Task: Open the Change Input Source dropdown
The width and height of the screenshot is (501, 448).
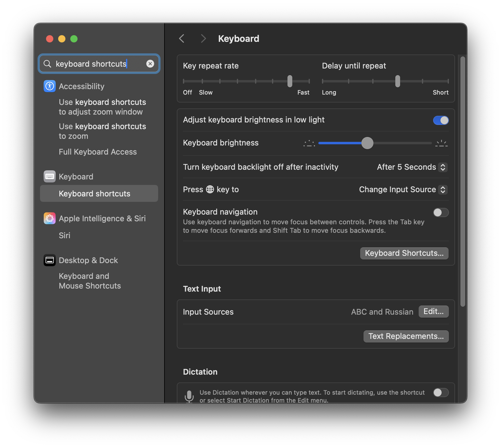Action: point(403,189)
